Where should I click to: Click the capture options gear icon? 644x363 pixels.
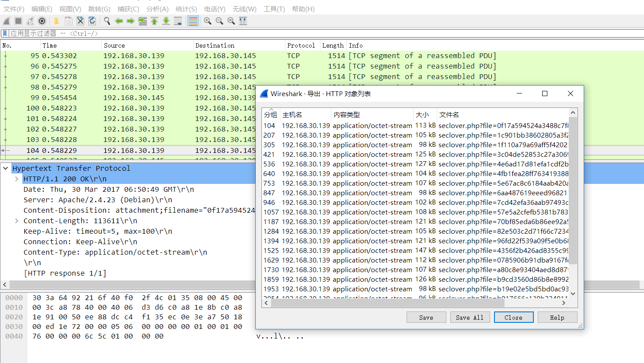[x=42, y=21]
